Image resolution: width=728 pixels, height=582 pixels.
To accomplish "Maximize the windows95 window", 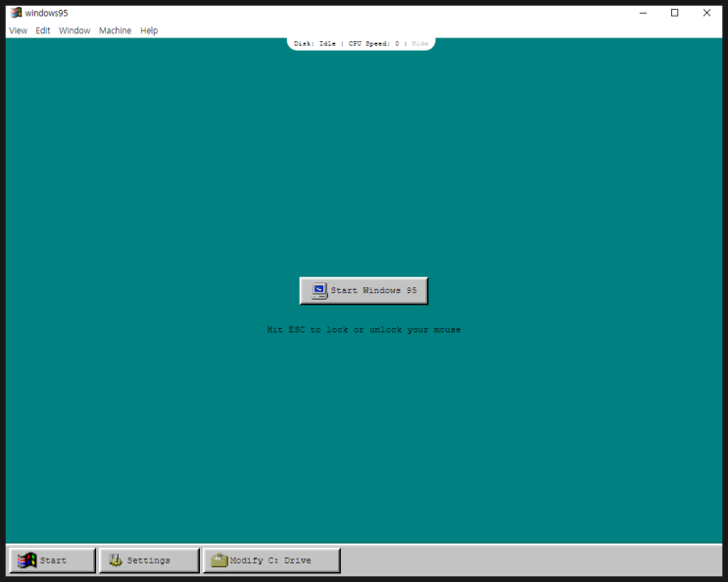I will [x=675, y=13].
